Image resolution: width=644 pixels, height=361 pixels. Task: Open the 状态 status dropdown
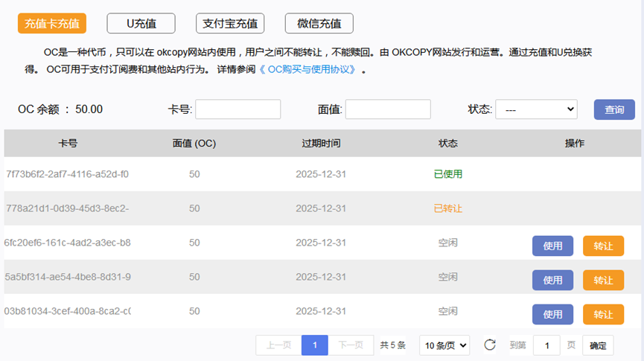pos(536,109)
